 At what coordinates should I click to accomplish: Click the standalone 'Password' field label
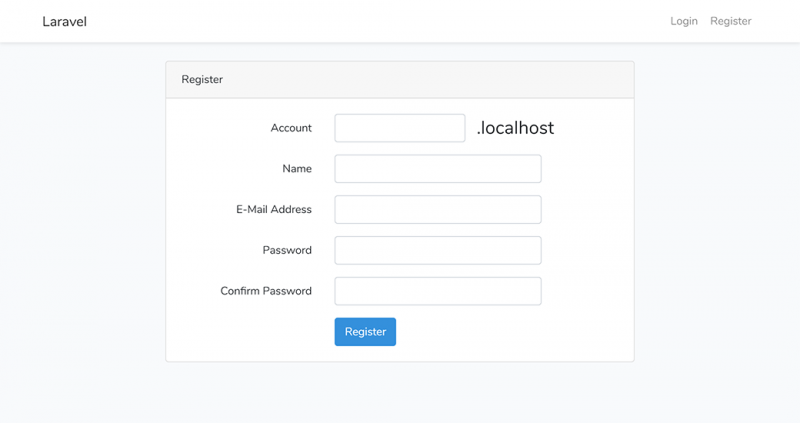(x=287, y=250)
